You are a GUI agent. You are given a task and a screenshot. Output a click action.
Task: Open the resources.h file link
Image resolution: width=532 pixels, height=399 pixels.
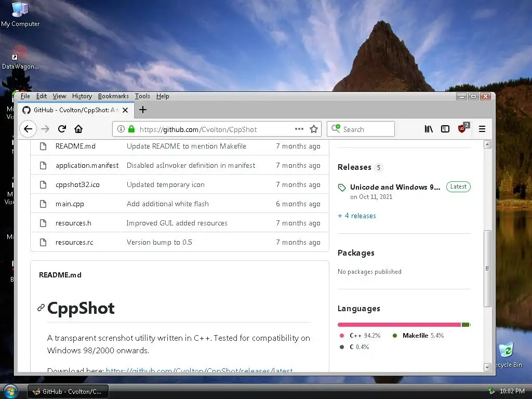73,223
